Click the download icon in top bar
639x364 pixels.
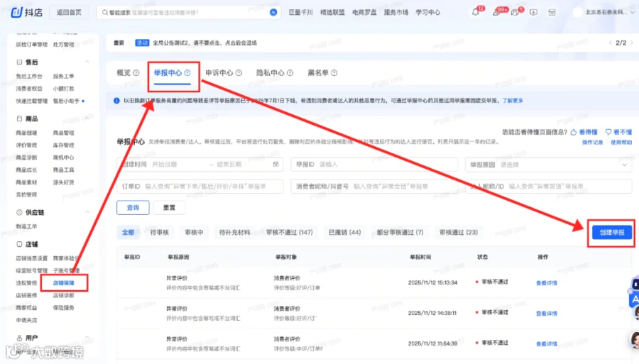(x=533, y=12)
